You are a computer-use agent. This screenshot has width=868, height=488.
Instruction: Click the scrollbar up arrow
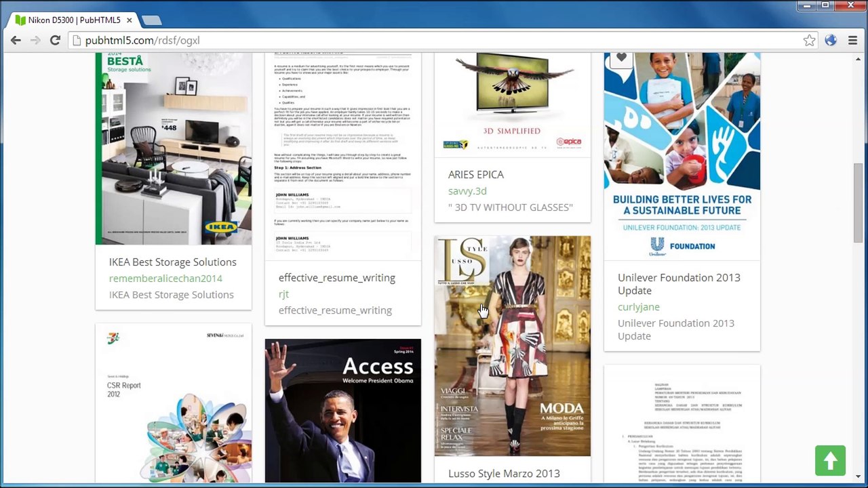click(x=859, y=59)
